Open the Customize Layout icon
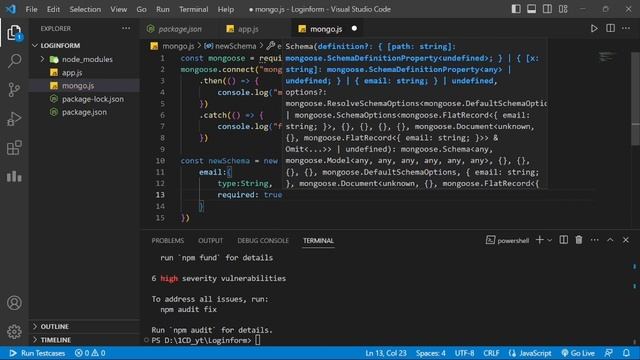Viewport: 640px width, 360px height. pos(563,9)
